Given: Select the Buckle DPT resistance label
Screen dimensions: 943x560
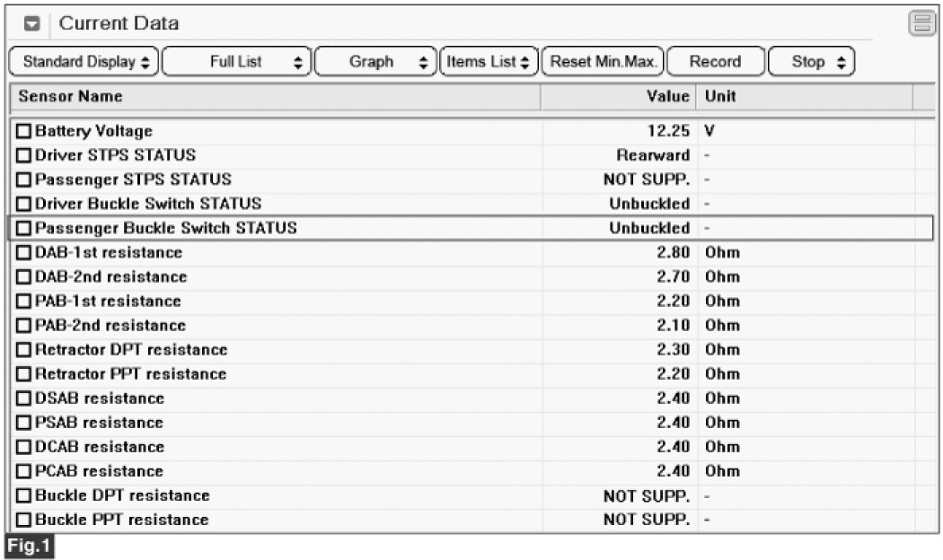Looking at the screenshot, I should (122, 495).
